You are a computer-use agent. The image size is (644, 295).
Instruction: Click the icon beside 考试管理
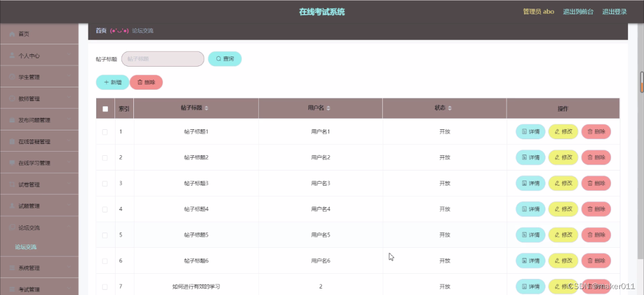12,289
